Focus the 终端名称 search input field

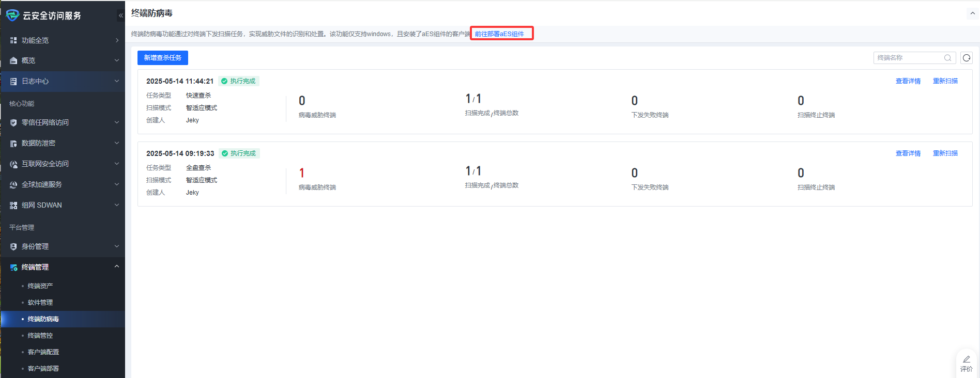(x=908, y=58)
